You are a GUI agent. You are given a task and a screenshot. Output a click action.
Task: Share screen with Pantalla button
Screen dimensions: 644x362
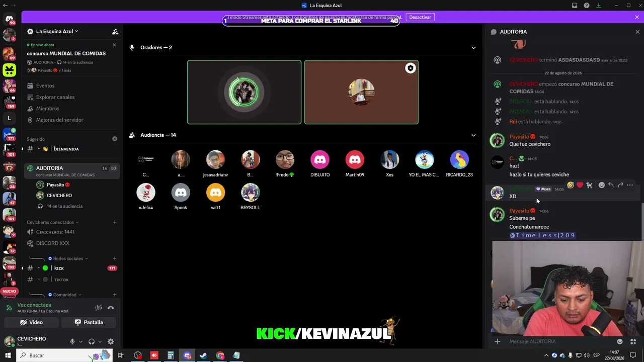pyautogui.click(x=89, y=322)
